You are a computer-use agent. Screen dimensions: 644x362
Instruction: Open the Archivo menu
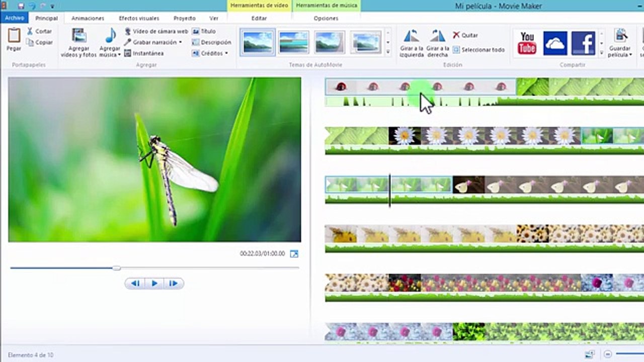point(15,18)
